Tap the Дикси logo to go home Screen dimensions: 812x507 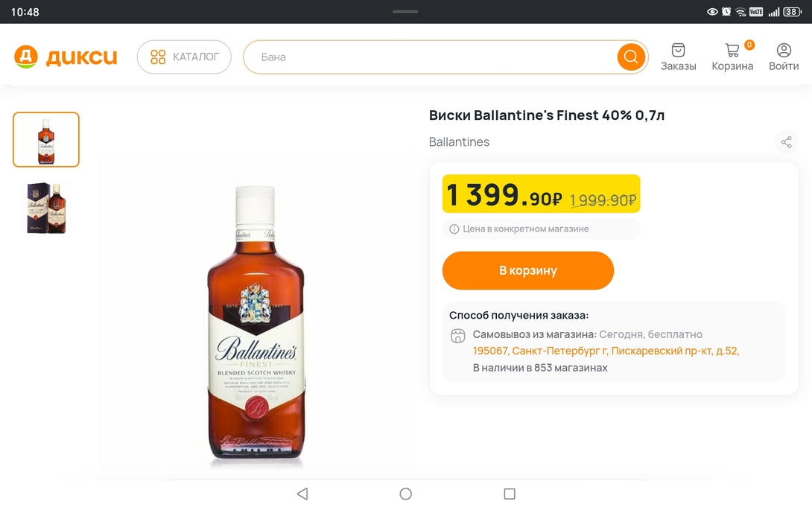pyautogui.click(x=66, y=57)
